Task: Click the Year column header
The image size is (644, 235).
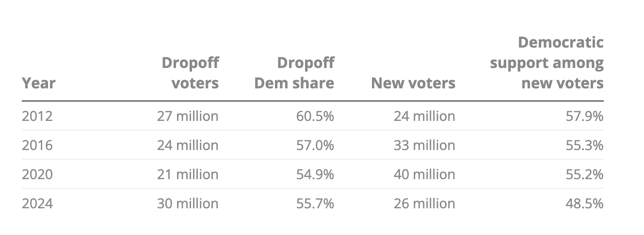Action: [x=39, y=83]
